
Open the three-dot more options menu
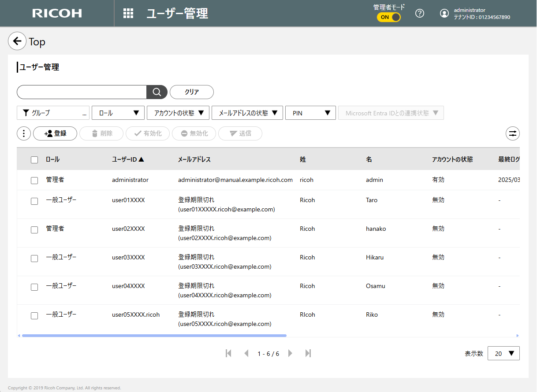click(x=23, y=133)
